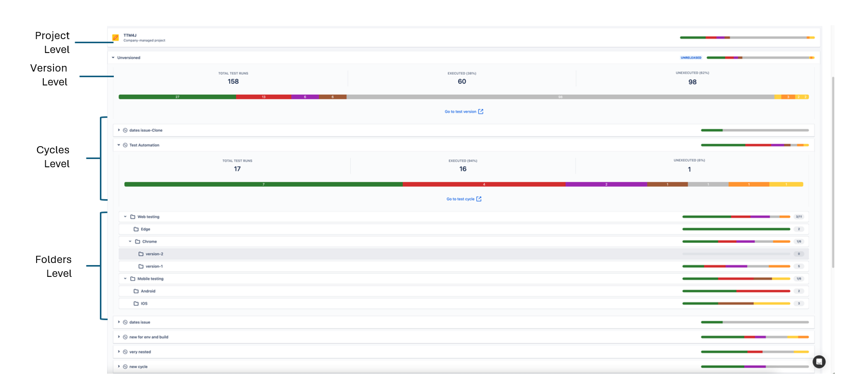
Task: Click the folder icon for IOS
Action: (136, 303)
